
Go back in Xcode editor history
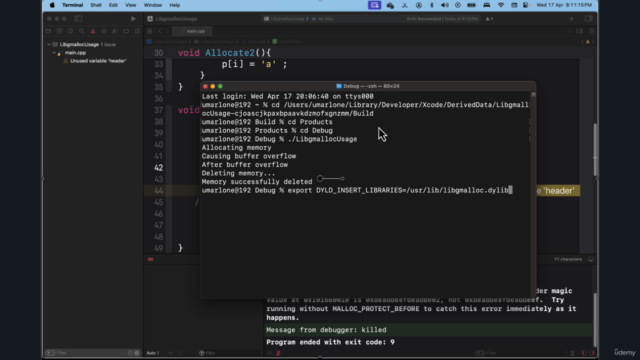pyautogui.click(x=160, y=31)
